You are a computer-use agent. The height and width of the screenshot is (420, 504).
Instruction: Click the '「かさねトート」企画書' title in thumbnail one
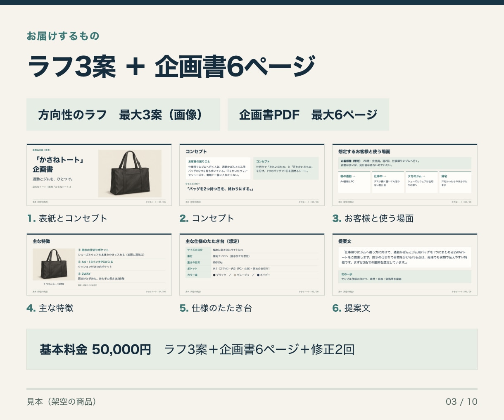click(x=58, y=165)
